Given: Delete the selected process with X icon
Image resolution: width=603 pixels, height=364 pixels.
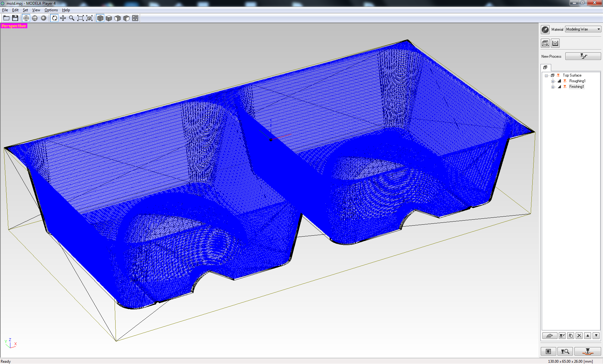Looking at the screenshot, I should (x=579, y=335).
